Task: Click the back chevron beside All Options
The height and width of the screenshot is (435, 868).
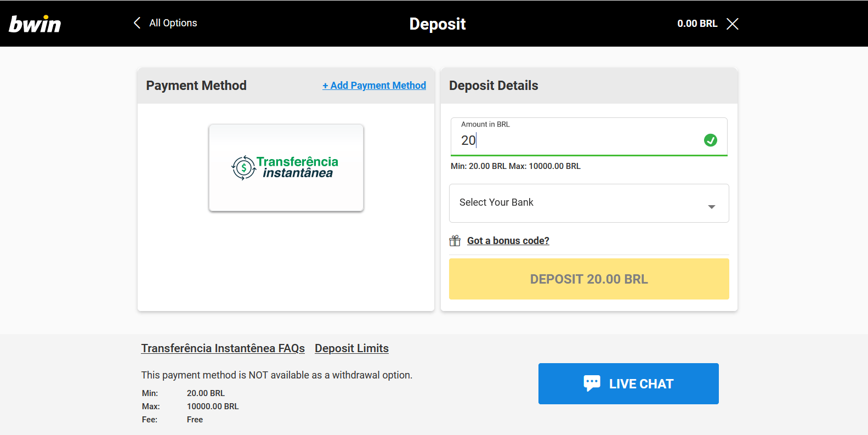Action: (137, 23)
